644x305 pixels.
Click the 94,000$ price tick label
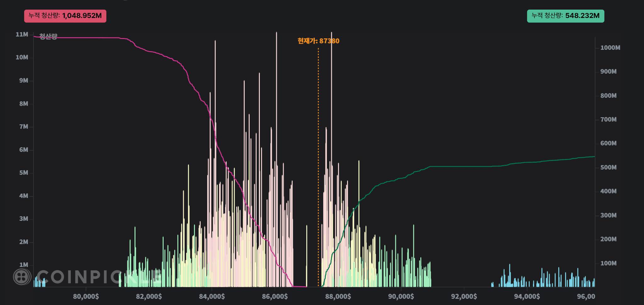point(527,296)
